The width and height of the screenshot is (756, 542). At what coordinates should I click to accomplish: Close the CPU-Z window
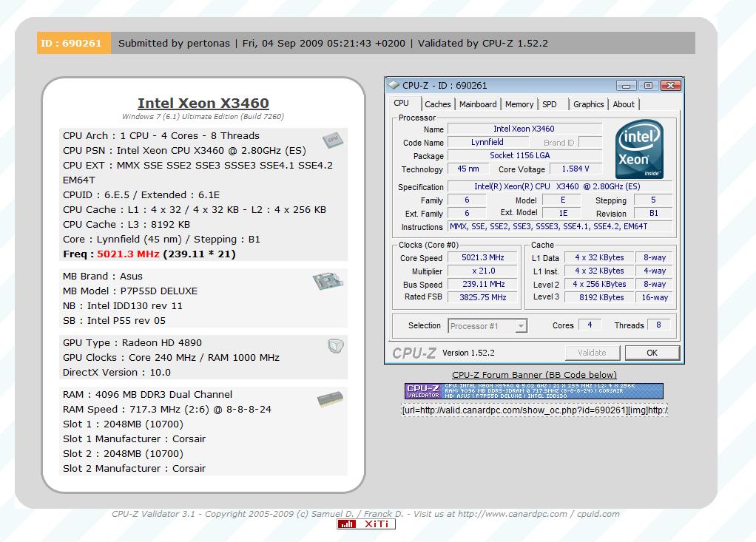670,86
